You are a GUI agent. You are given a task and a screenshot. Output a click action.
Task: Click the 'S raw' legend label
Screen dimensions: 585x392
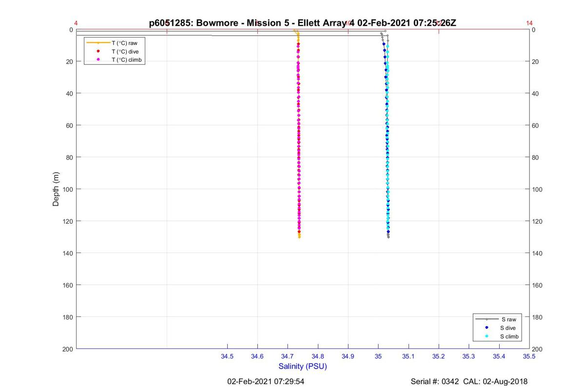click(508, 319)
